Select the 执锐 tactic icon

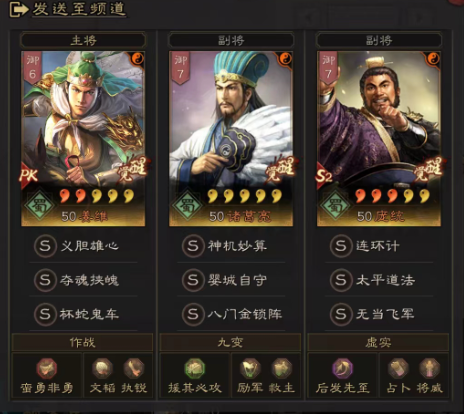[134, 368]
